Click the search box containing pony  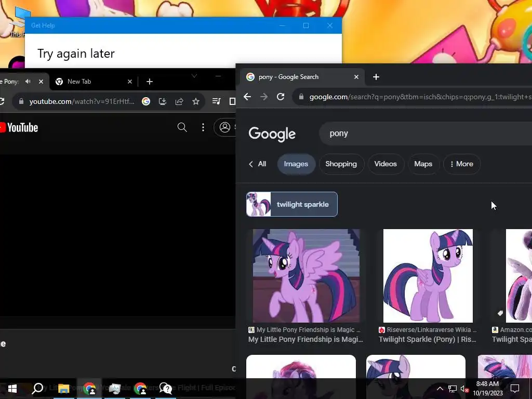pos(426,134)
